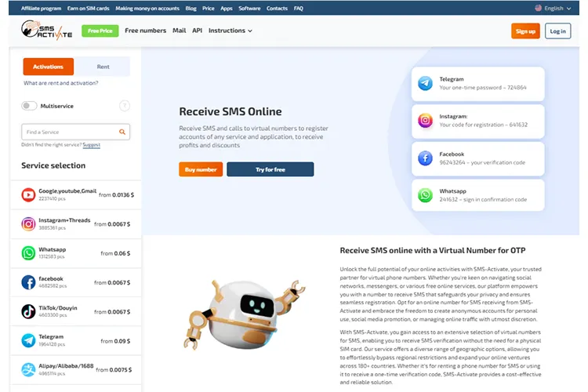Click 'Your one-time password – 724864' text
The image size is (588, 392).
pos(483,87)
